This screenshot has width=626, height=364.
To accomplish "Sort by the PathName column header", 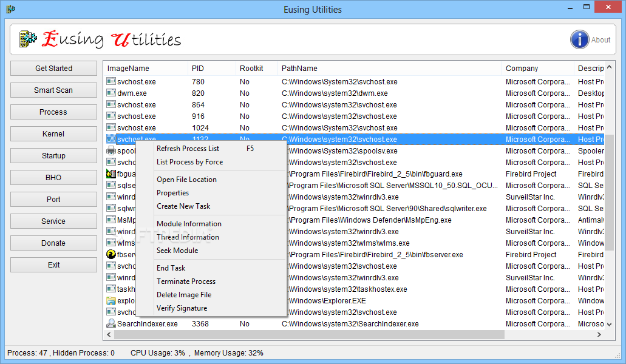I will tap(299, 69).
